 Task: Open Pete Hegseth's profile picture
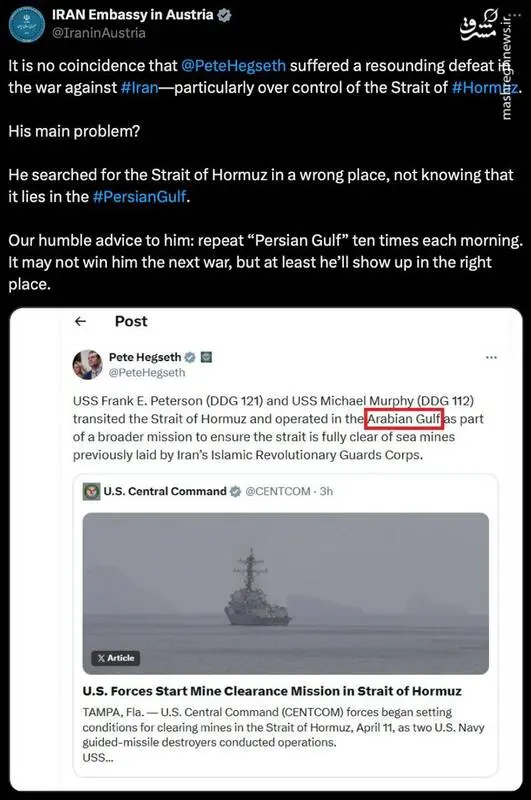point(88,364)
